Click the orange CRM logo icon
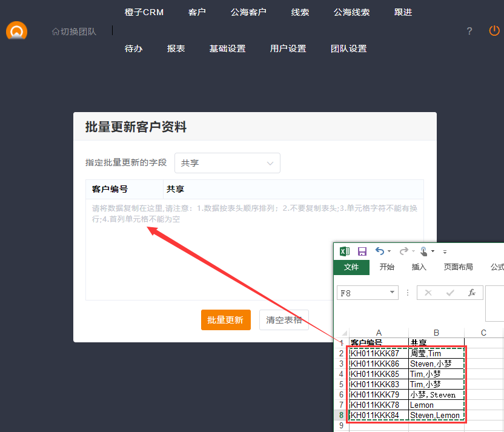The width and height of the screenshot is (504, 432). [16, 31]
